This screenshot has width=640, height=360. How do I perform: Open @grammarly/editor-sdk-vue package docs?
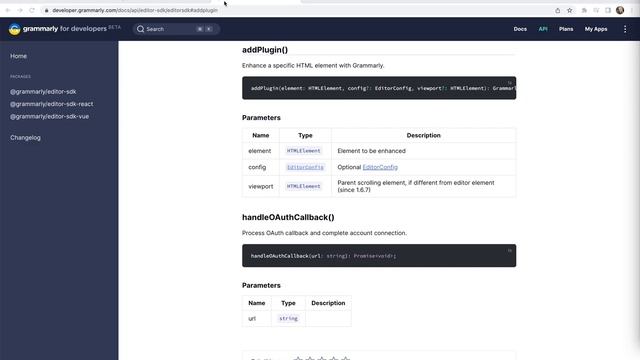click(x=49, y=116)
